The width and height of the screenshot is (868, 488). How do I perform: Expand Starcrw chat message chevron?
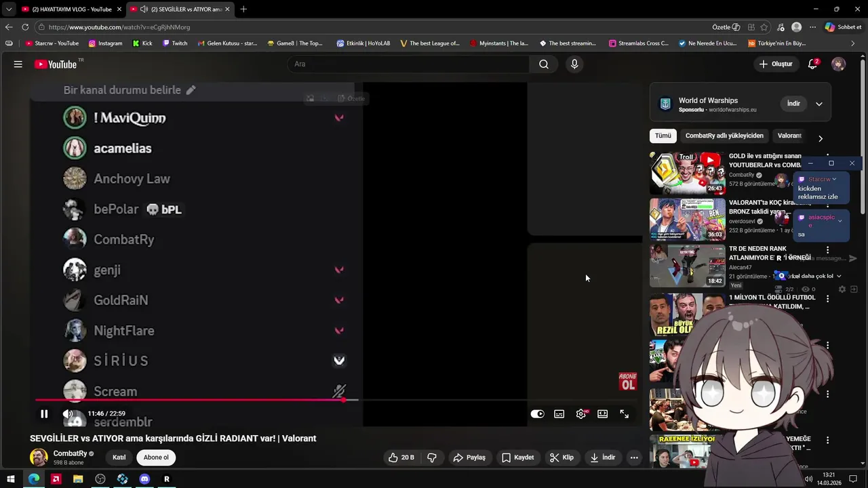[x=834, y=180]
